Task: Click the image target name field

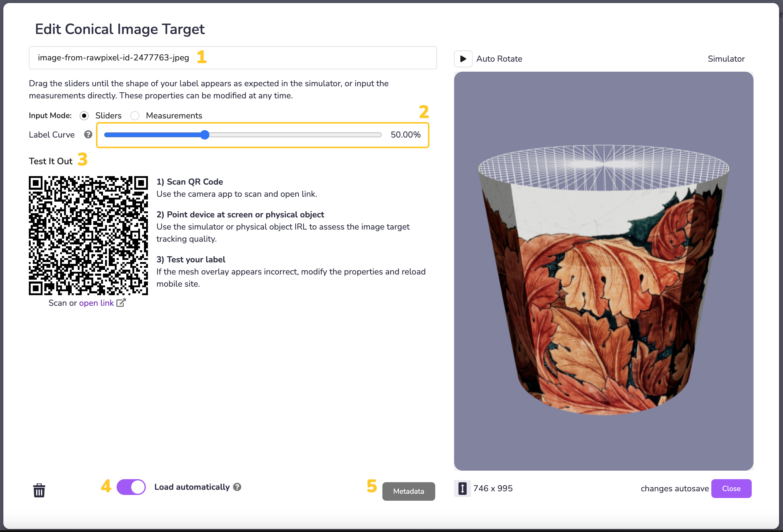Action: (x=232, y=58)
